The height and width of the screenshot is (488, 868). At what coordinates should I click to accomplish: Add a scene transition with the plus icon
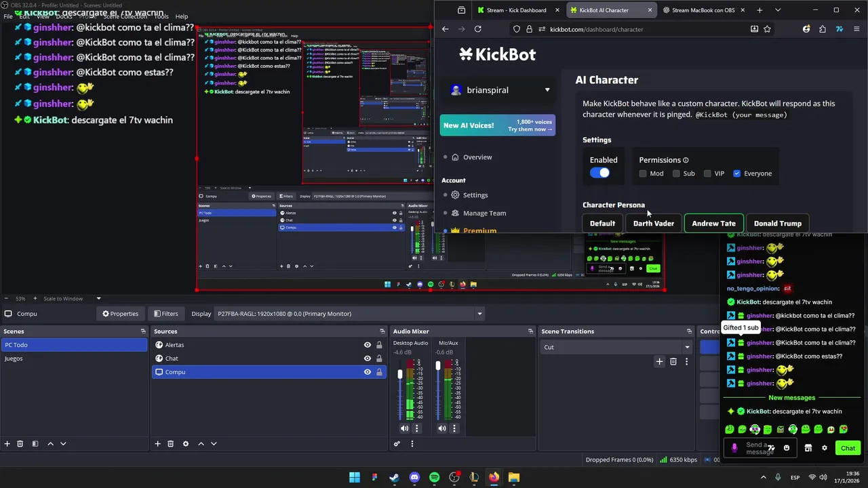coord(659,362)
